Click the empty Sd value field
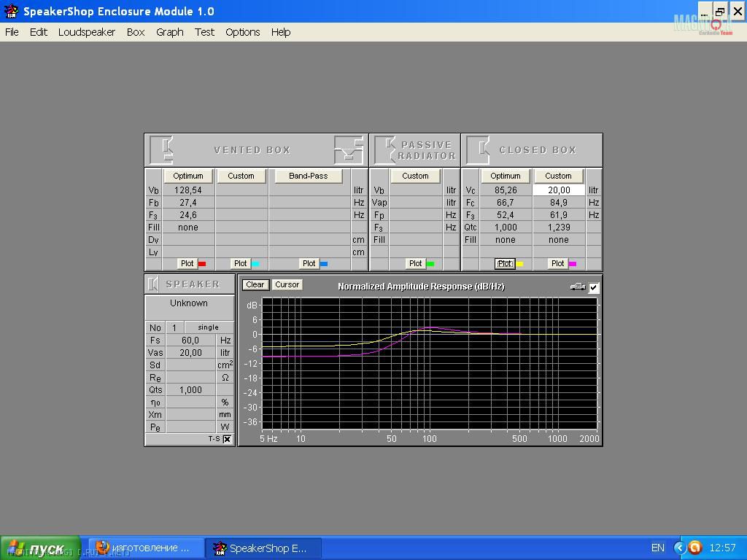This screenshot has height=560, width=747. coord(190,365)
